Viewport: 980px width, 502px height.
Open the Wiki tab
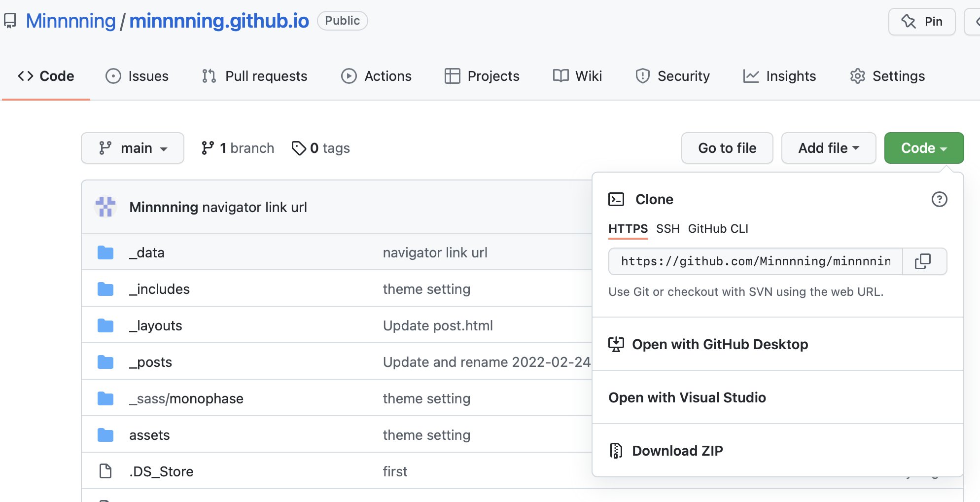click(577, 76)
